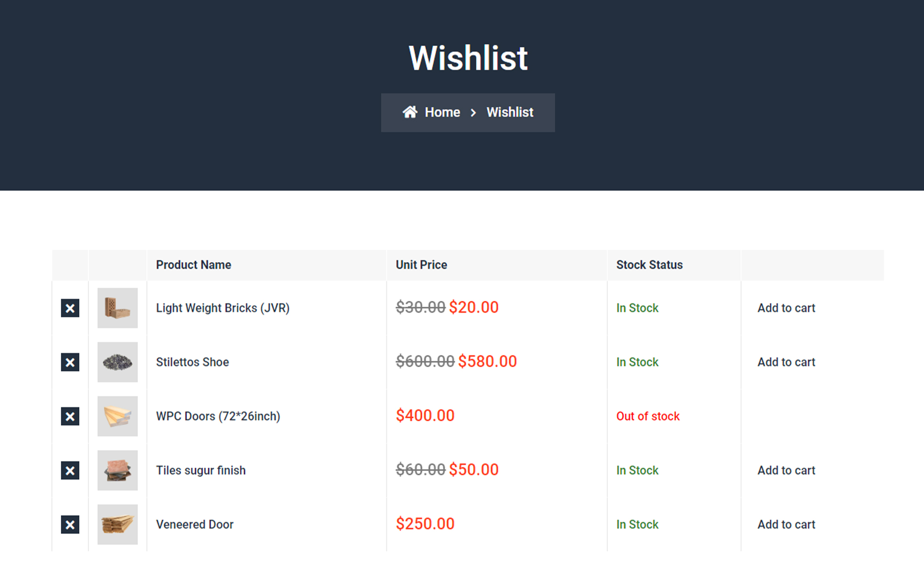Viewport: 924px width, 575px height.
Task: Add Light Weight Bricks to cart
Action: pos(786,308)
